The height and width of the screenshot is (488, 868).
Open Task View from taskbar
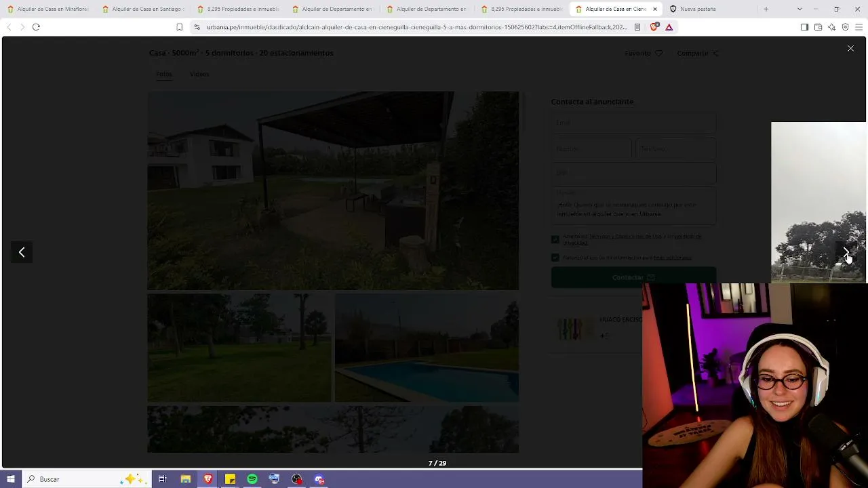pos(163,479)
